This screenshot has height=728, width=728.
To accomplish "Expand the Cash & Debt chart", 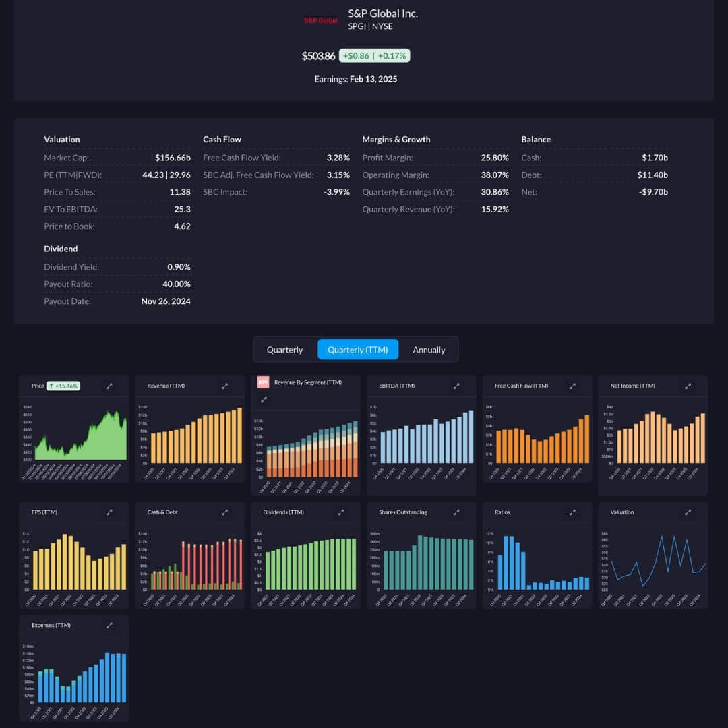I will (224, 512).
